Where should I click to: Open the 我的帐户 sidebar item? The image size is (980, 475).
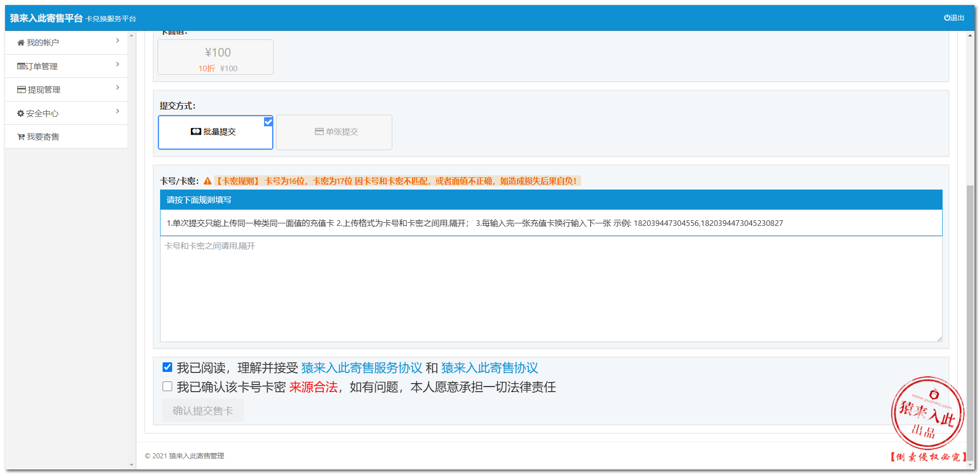click(66, 42)
